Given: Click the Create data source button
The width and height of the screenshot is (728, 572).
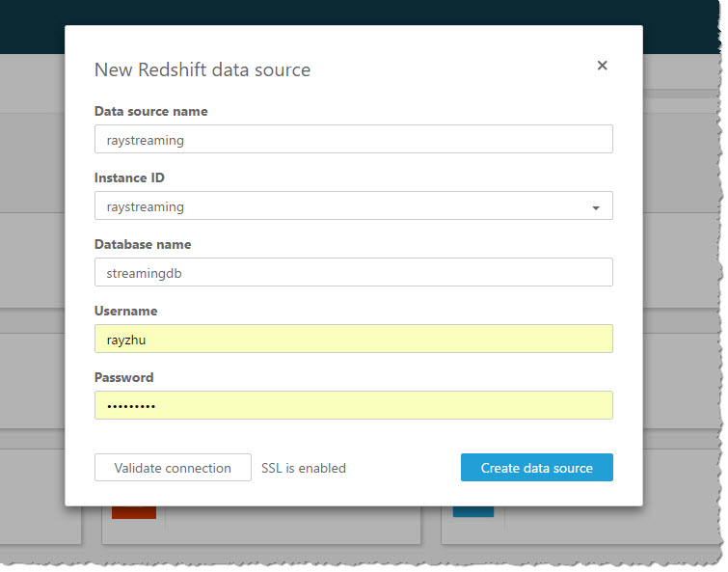Looking at the screenshot, I should (536, 468).
